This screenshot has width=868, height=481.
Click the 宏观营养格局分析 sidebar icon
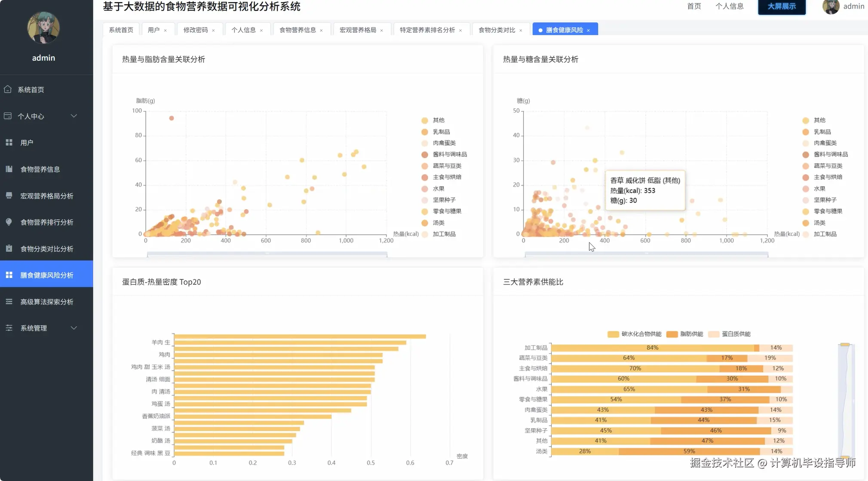[x=9, y=196]
